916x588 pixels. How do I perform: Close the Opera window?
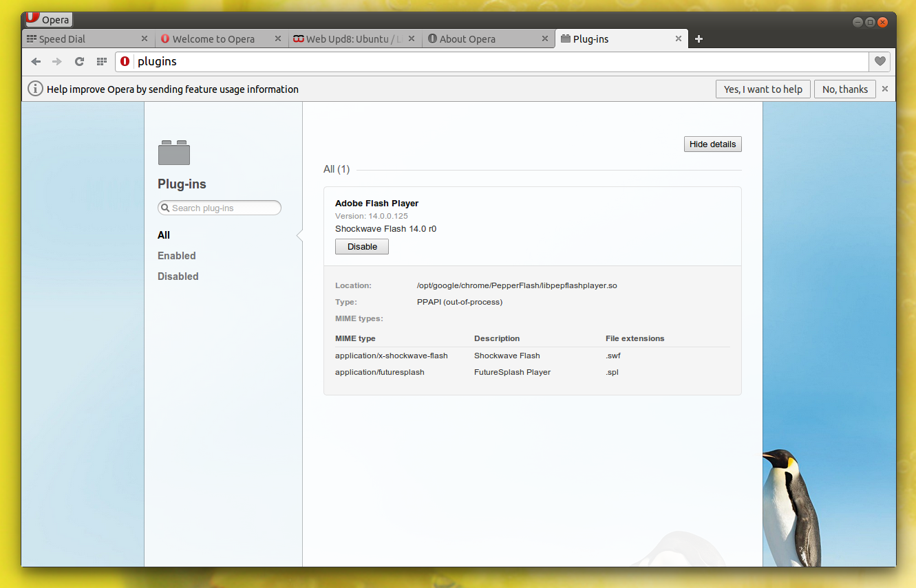882,22
